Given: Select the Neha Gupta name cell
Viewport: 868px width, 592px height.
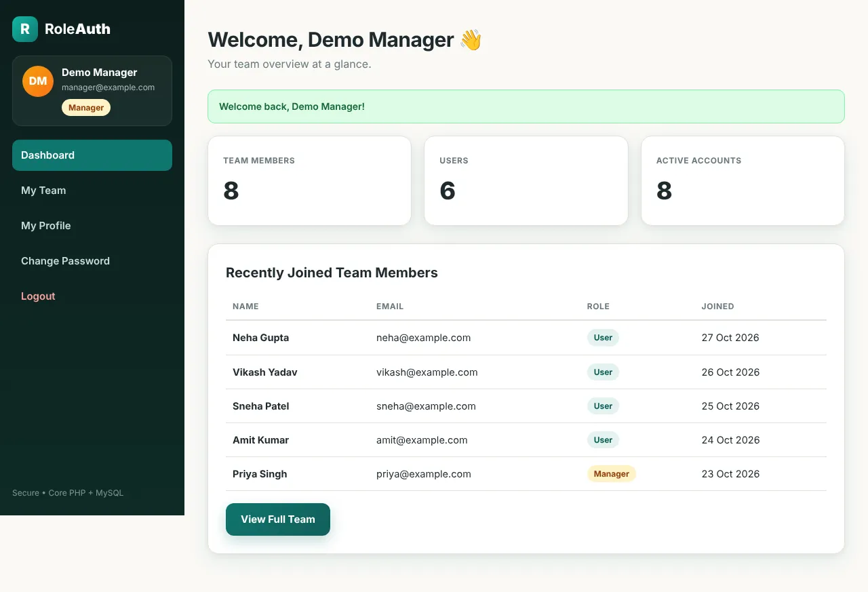Looking at the screenshot, I should click(260, 338).
